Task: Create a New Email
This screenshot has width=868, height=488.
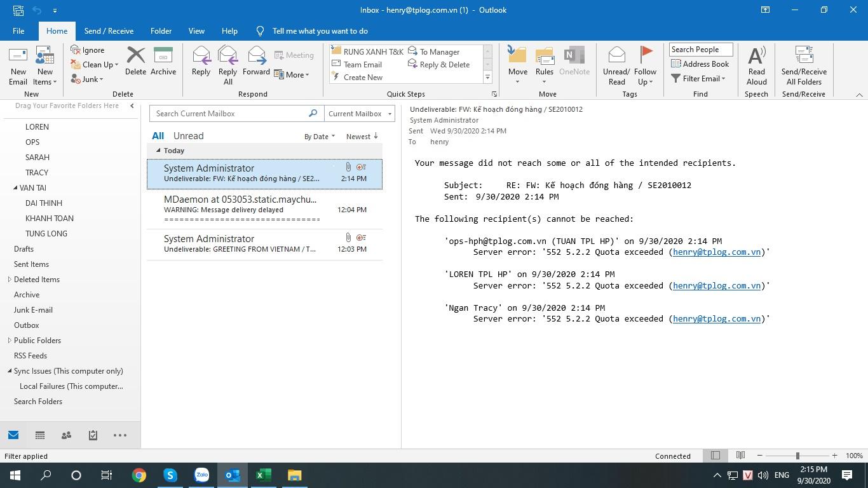Action: [x=18, y=65]
